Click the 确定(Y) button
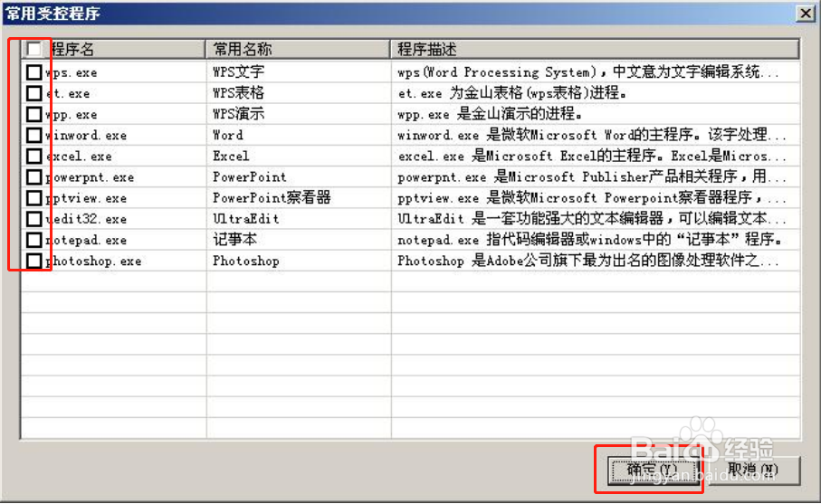 pos(653,470)
